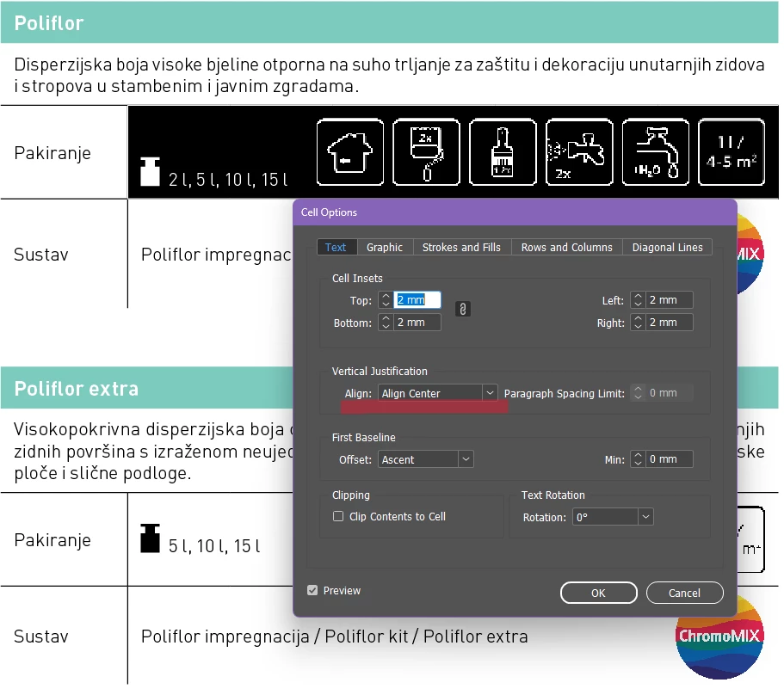The height and width of the screenshot is (695, 784).
Task: Click the 'Sustav' cell under Poliflor
Action: 64,255
